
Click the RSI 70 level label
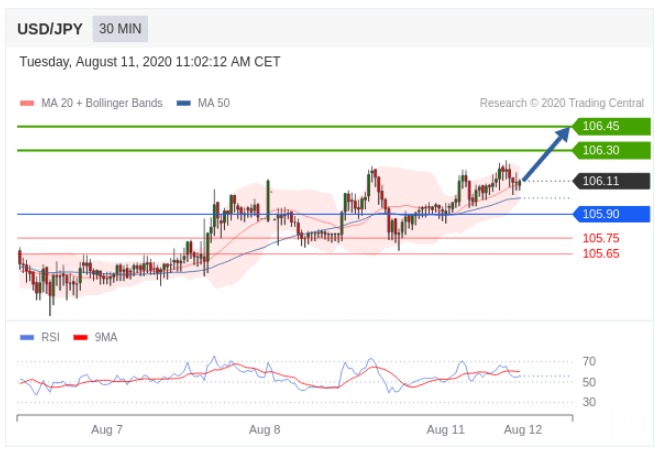click(589, 361)
